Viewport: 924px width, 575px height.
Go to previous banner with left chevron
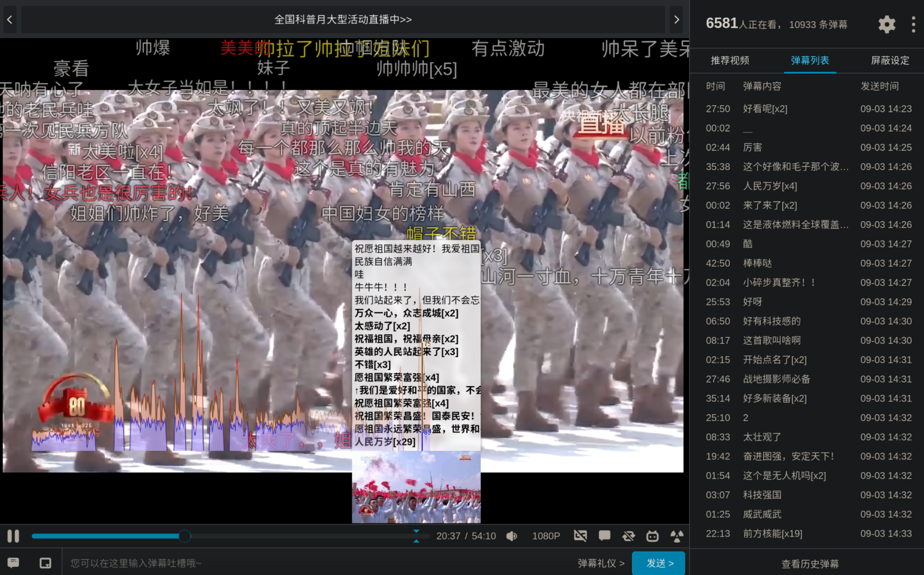coord(10,20)
